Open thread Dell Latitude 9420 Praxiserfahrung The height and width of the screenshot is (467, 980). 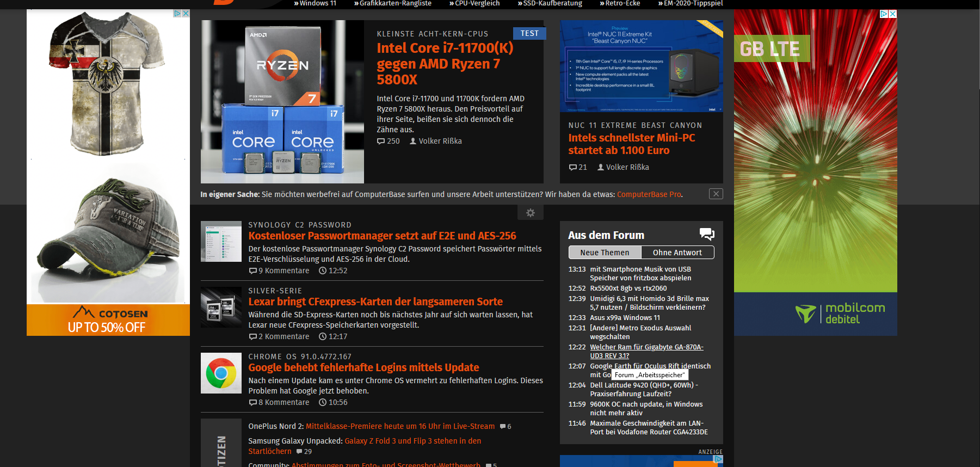644,389
